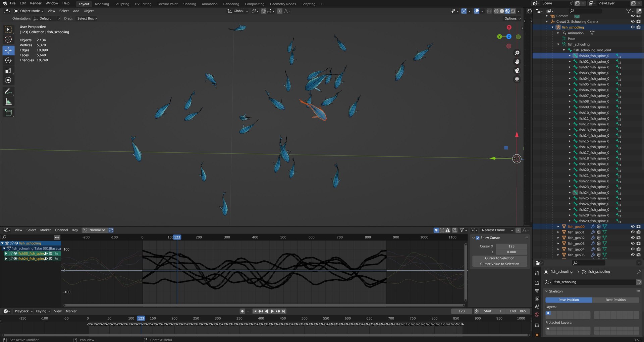Click the pan view hand icon
Image resolution: width=644 pixels, height=342 pixels.
pos(517,62)
